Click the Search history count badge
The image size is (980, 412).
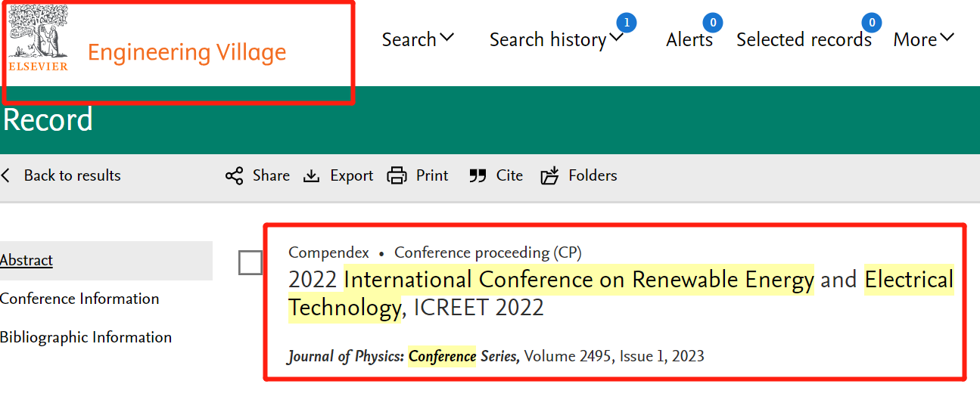tap(627, 23)
